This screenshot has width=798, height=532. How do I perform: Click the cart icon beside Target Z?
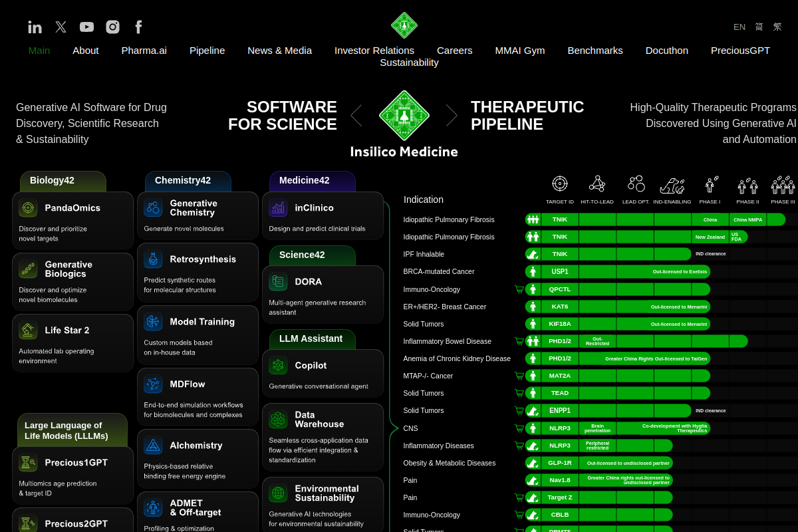[519, 497]
